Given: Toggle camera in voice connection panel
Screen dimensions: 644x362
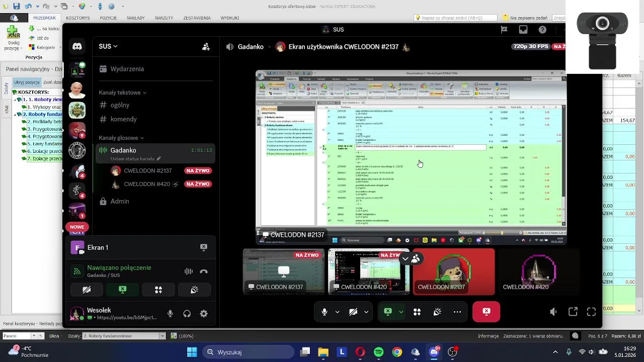Looking at the screenshot, I should tap(87, 290).
